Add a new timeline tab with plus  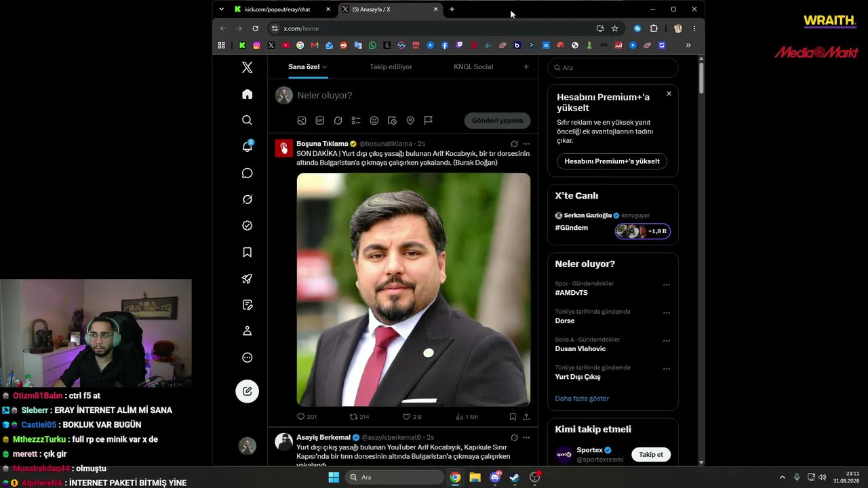(x=526, y=67)
